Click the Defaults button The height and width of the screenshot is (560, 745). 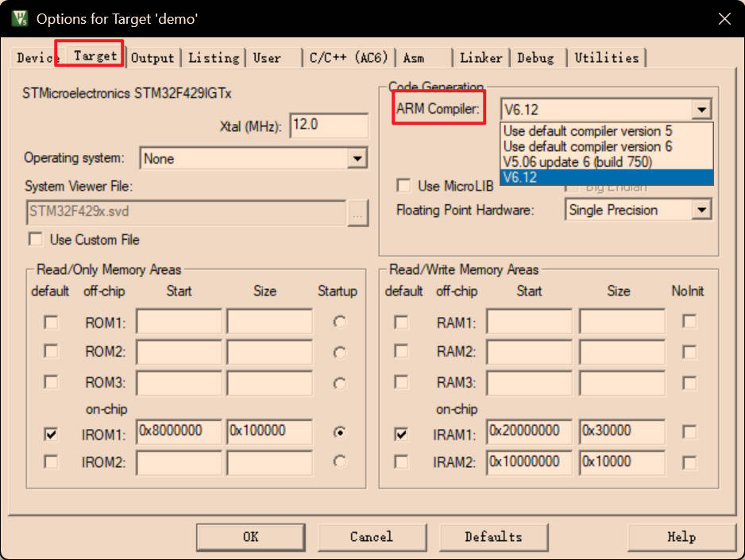pos(493,537)
